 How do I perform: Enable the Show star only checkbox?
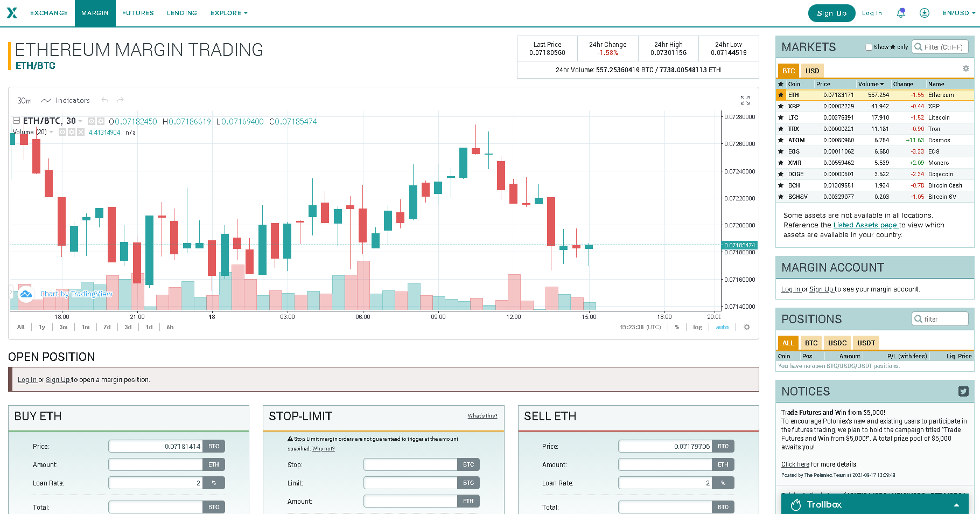pyautogui.click(x=869, y=47)
